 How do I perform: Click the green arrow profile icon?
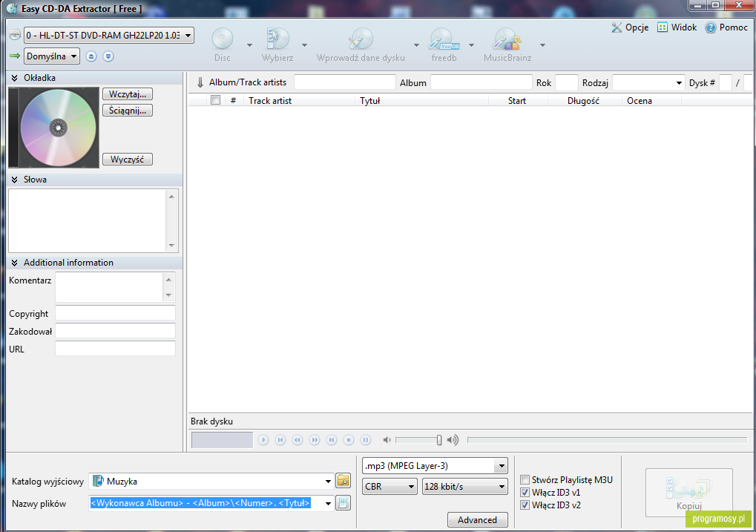[15, 56]
